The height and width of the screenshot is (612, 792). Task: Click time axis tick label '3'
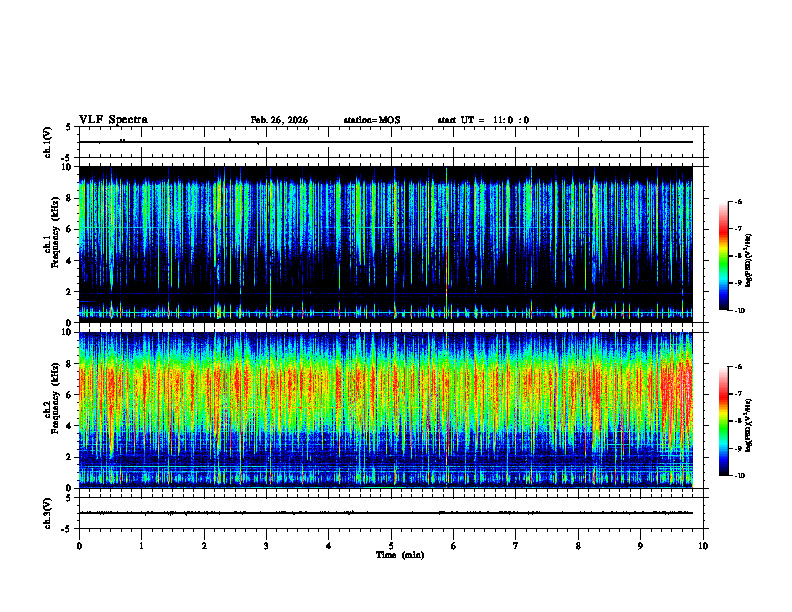(x=267, y=546)
